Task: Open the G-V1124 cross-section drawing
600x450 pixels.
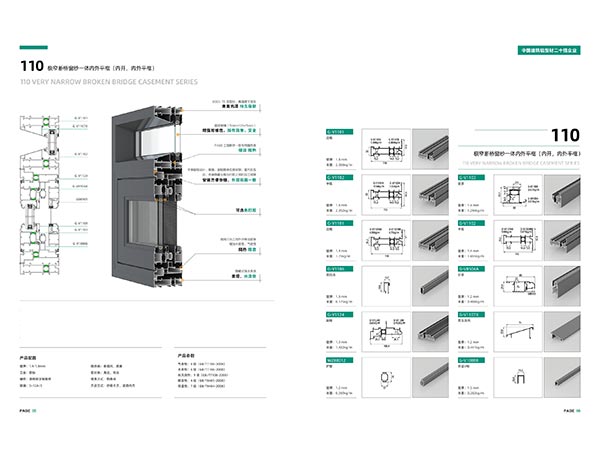Action: point(386,332)
